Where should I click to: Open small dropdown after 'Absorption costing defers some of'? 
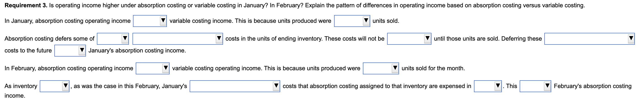pyautogui.click(x=113, y=39)
